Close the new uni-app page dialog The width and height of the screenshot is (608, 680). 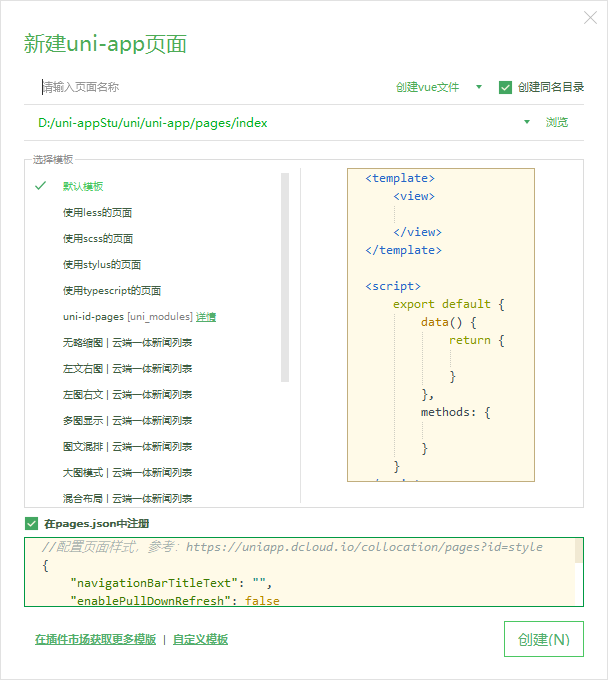coord(590,18)
